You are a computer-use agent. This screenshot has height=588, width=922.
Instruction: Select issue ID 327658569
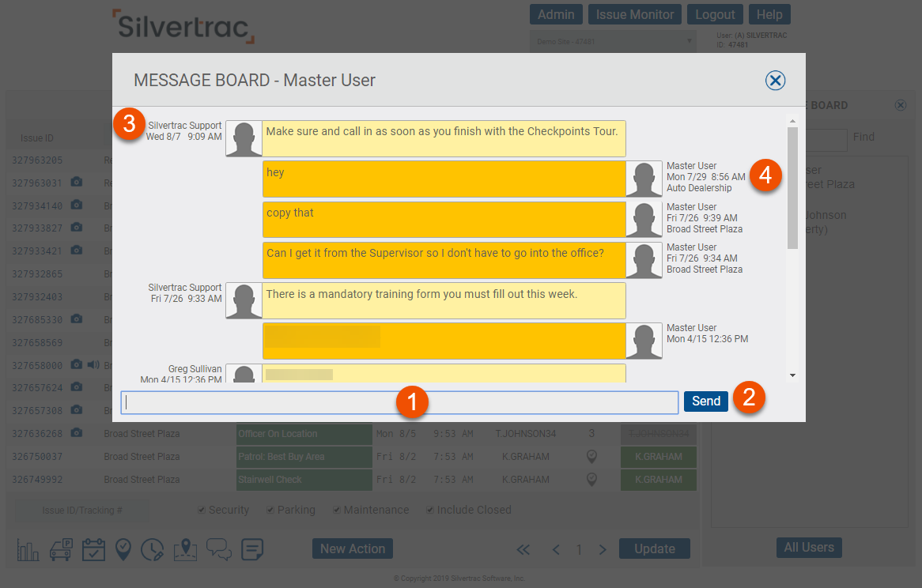37,343
